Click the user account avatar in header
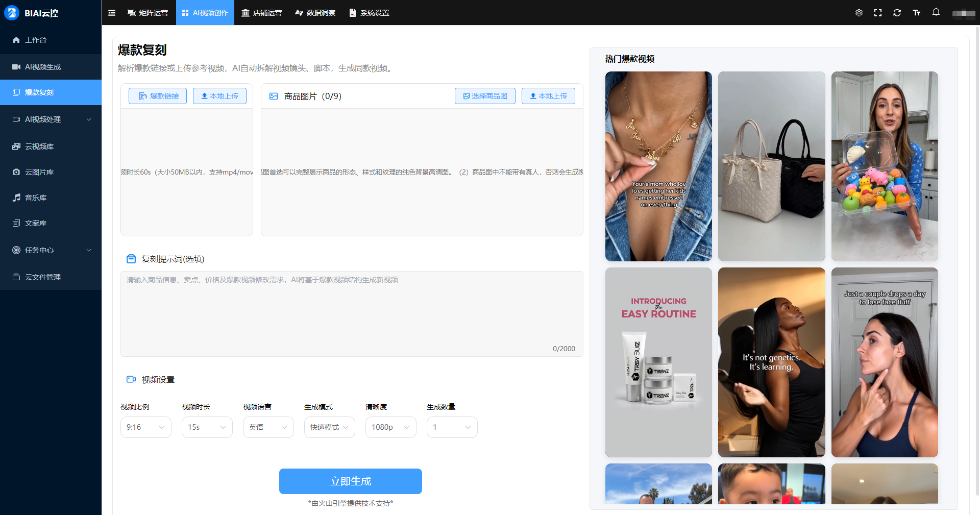 point(964,13)
